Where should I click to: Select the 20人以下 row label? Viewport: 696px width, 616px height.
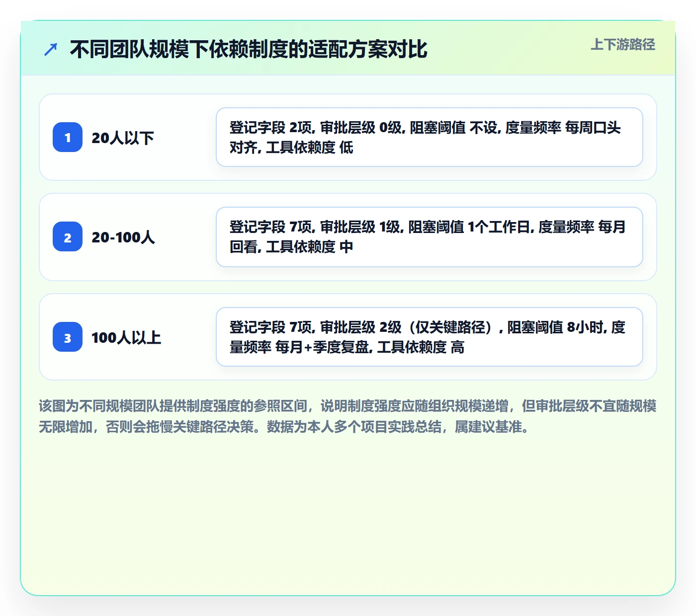123,138
